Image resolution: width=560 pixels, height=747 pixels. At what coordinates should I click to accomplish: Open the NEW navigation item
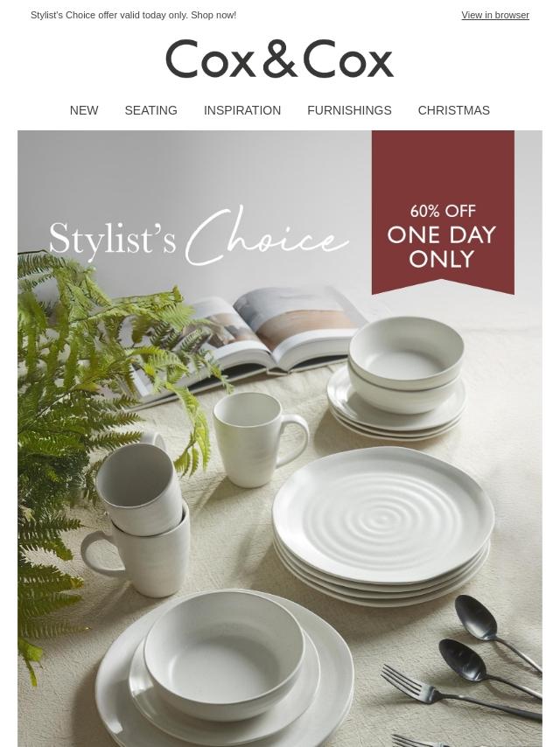pos(84,110)
